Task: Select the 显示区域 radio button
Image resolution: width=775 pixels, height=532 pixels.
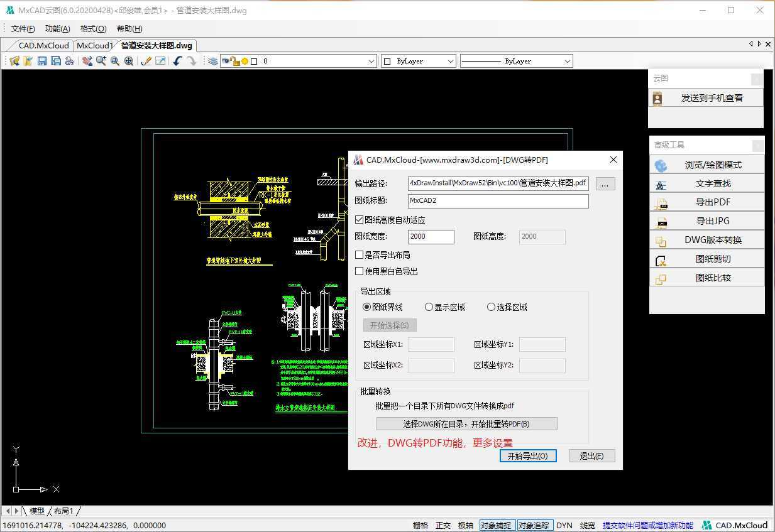Action: 429,307
